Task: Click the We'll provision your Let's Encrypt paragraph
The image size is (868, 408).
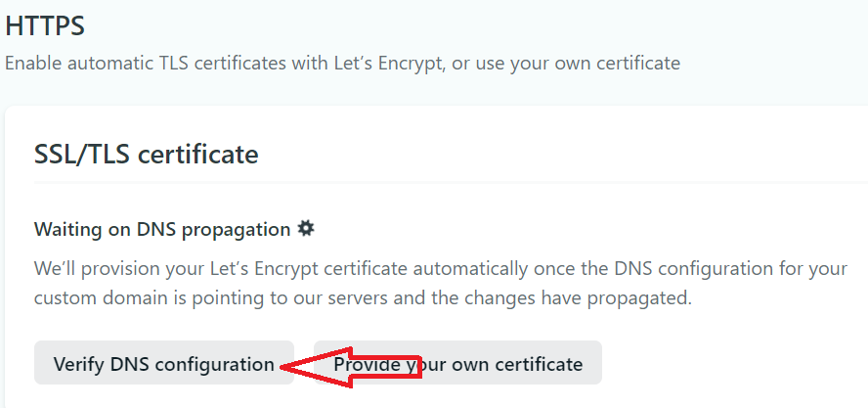Action: click(x=441, y=284)
